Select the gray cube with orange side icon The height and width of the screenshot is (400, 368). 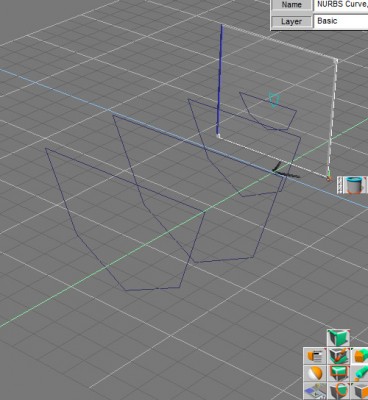tap(360, 391)
